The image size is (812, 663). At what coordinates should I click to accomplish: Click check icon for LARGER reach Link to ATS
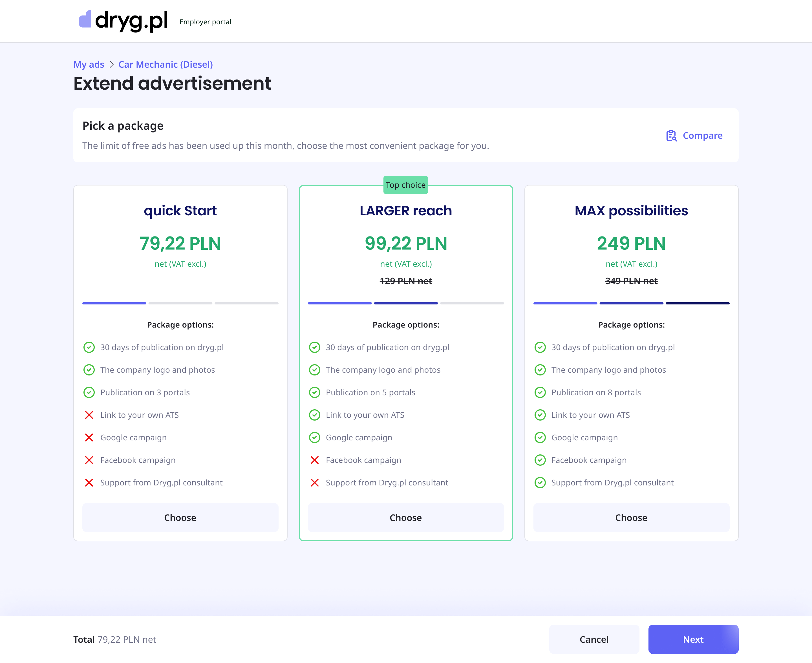click(x=315, y=415)
